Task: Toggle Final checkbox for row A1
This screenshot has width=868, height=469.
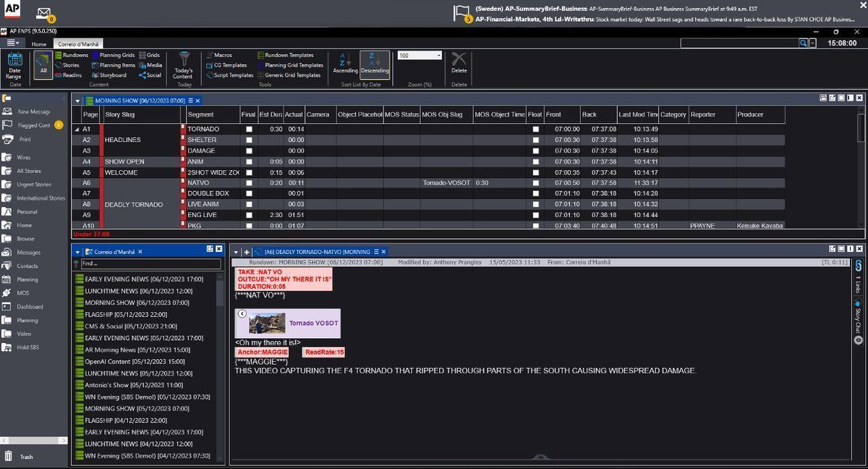Action: [249, 129]
